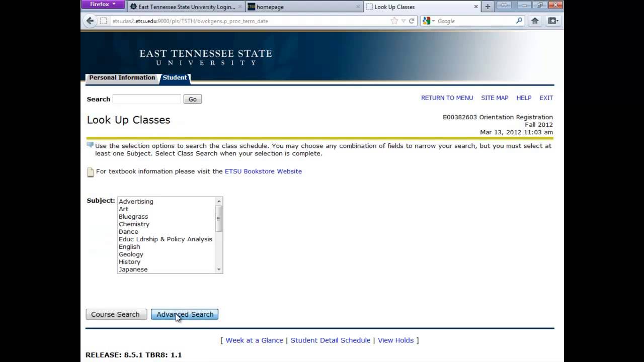Show URL history dropdown arrow

pos(403,21)
